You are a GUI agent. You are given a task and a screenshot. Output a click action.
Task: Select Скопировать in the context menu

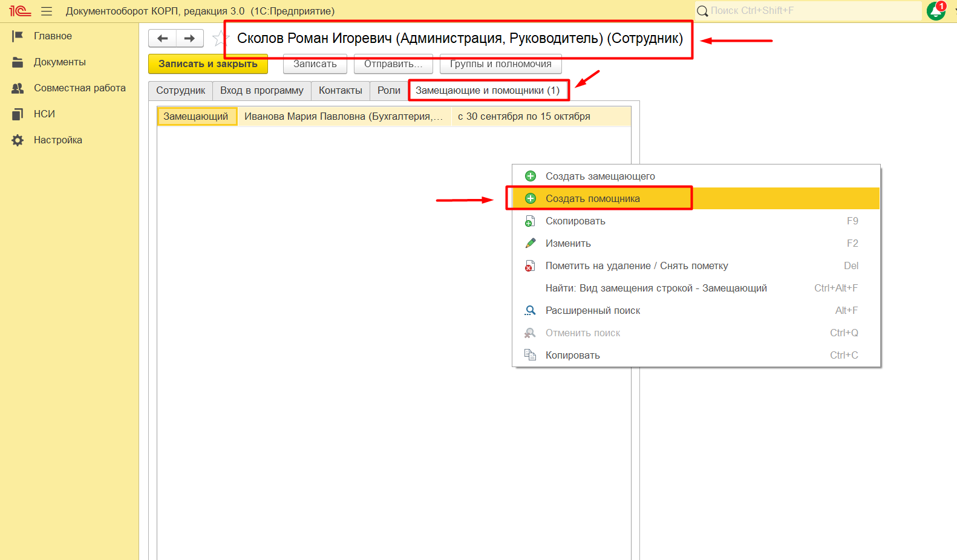(x=696, y=221)
